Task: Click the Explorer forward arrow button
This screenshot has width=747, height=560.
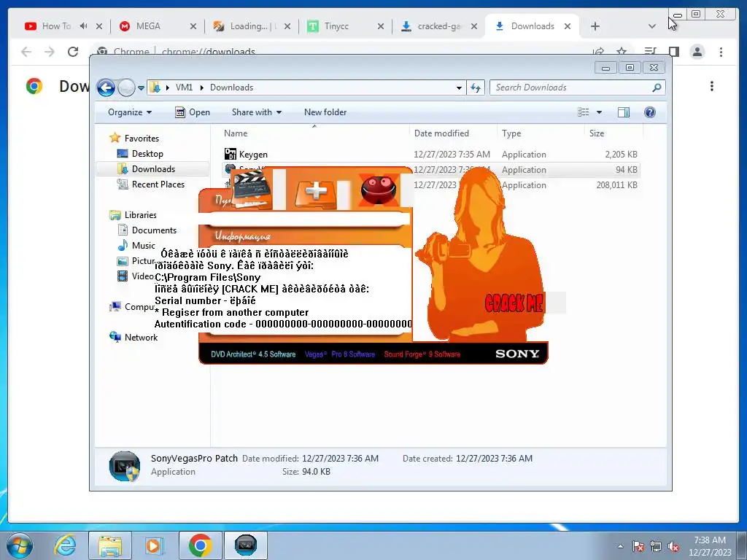Action: pos(126,87)
